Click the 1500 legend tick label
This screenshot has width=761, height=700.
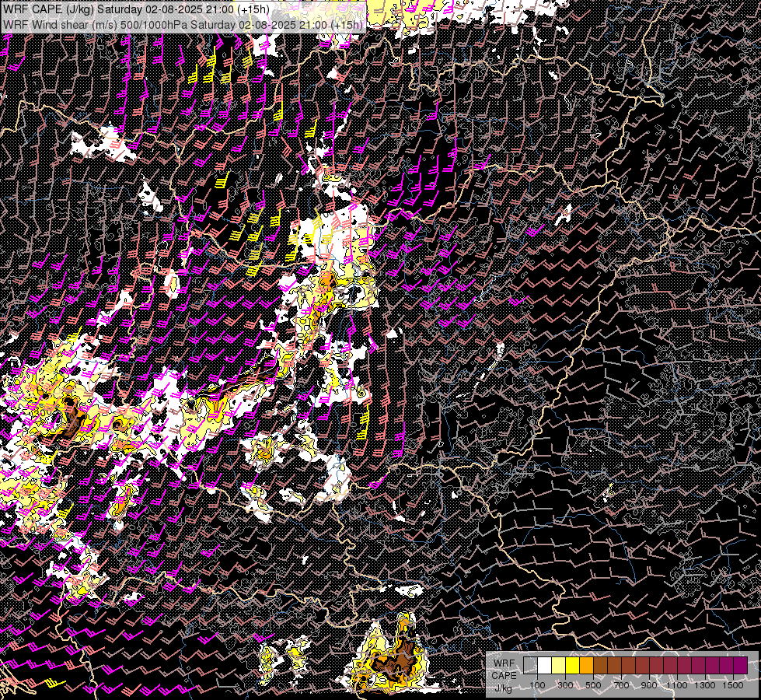coord(733,685)
